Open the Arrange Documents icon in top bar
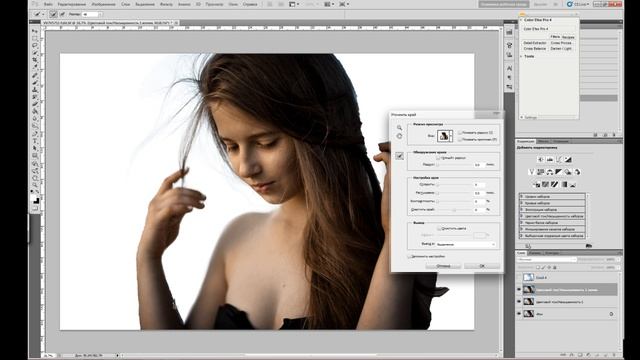640x360 pixels. tap(329, 4)
